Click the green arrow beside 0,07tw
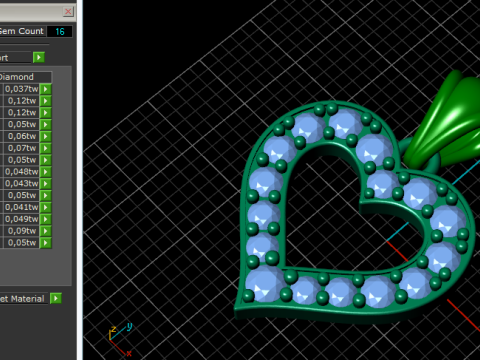Screen dimensions: 480x360 tap(46, 148)
